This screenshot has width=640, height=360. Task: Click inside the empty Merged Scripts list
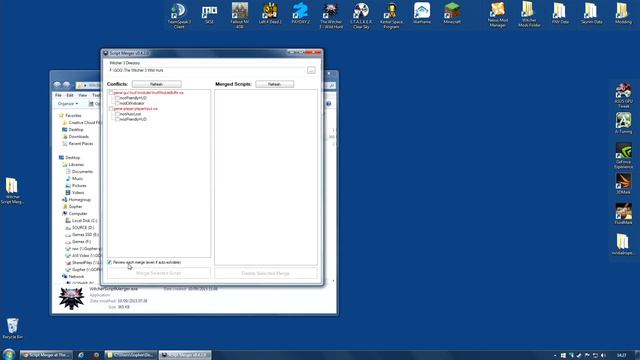tap(266, 177)
